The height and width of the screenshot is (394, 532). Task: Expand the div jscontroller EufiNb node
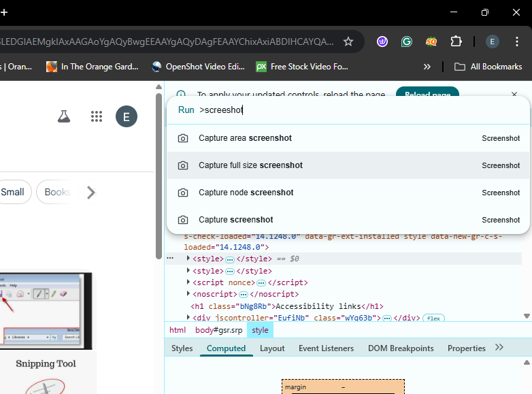pyautogui.click(x=188, y=317)
